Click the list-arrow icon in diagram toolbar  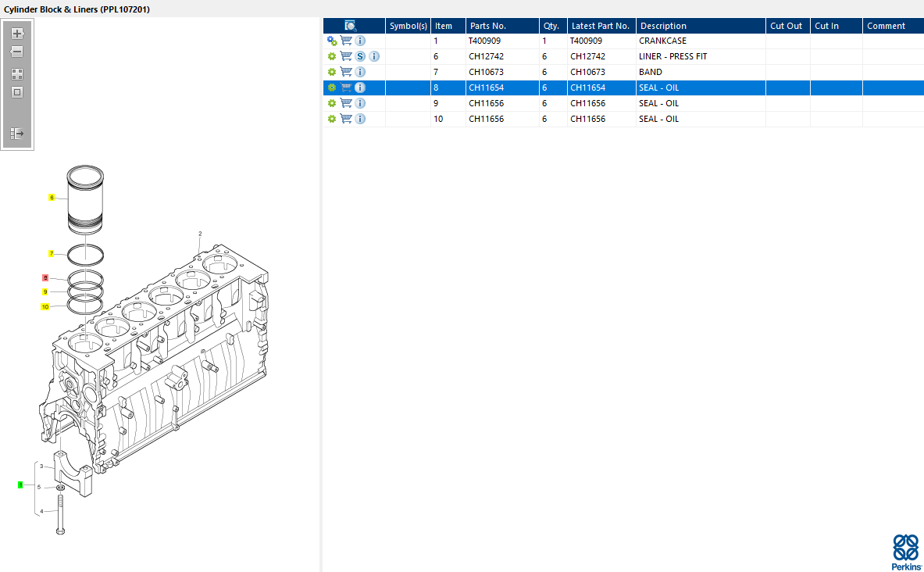click(x=17, y=134)
